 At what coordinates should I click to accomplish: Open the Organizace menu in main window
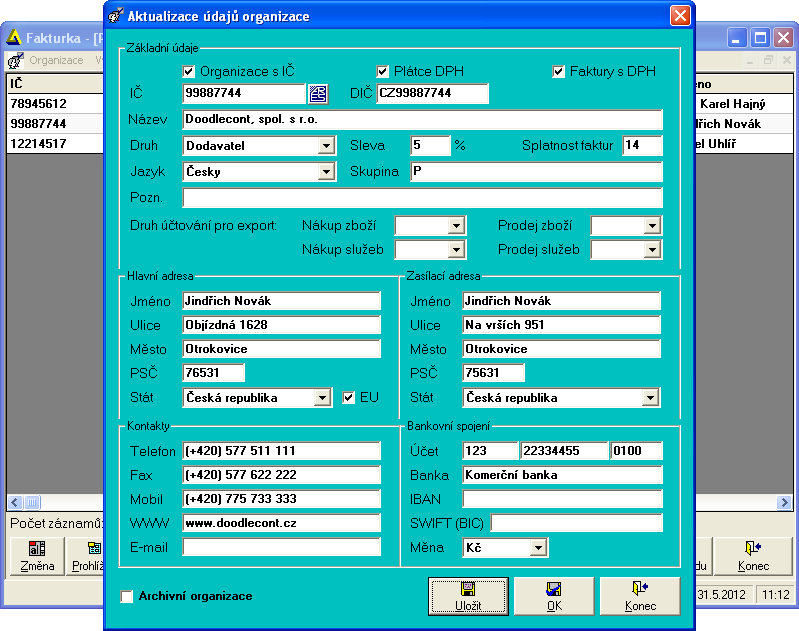[x=56, y=60]
